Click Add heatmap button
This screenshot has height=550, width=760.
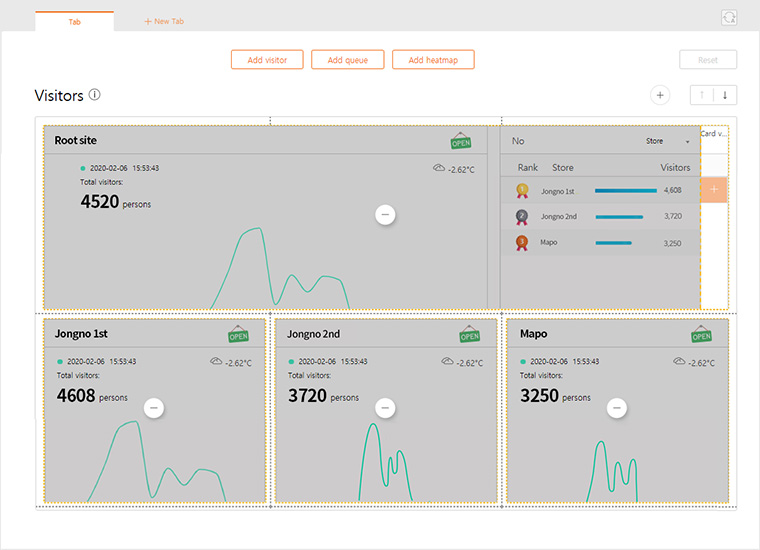pyautogui.click(x=433, y=60)
